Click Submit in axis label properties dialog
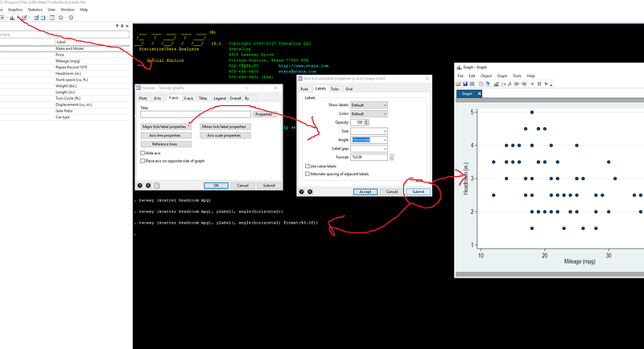The image size is (644, 349). tap(418, 191)
